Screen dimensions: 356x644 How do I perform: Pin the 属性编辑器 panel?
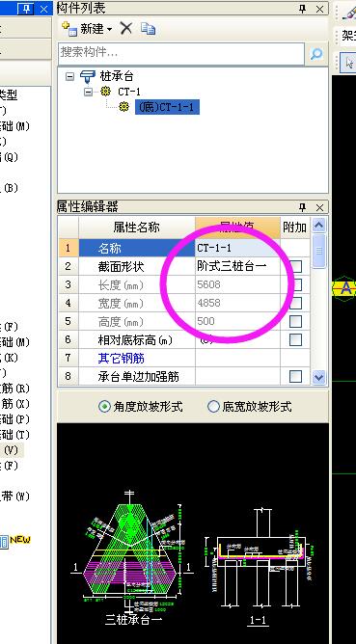click(303, 207)
